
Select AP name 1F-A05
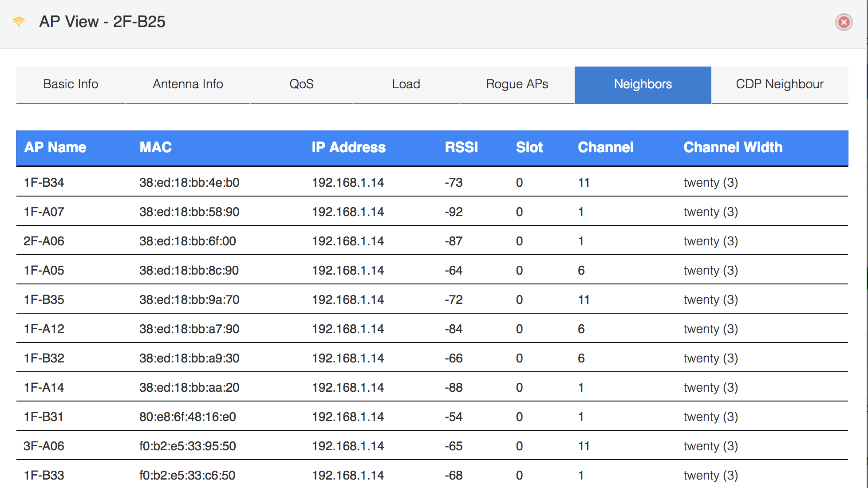[44, 270]
